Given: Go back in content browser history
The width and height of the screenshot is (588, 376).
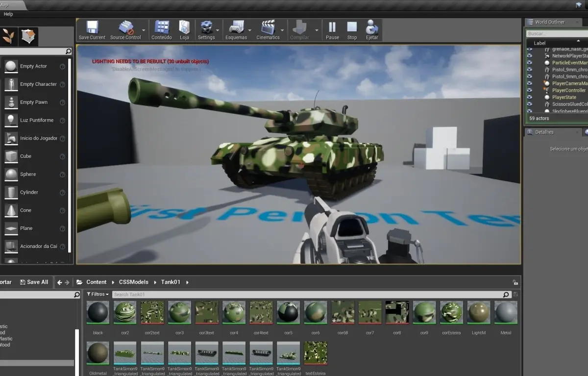Looking at the screenshot, I should (60, 282).
